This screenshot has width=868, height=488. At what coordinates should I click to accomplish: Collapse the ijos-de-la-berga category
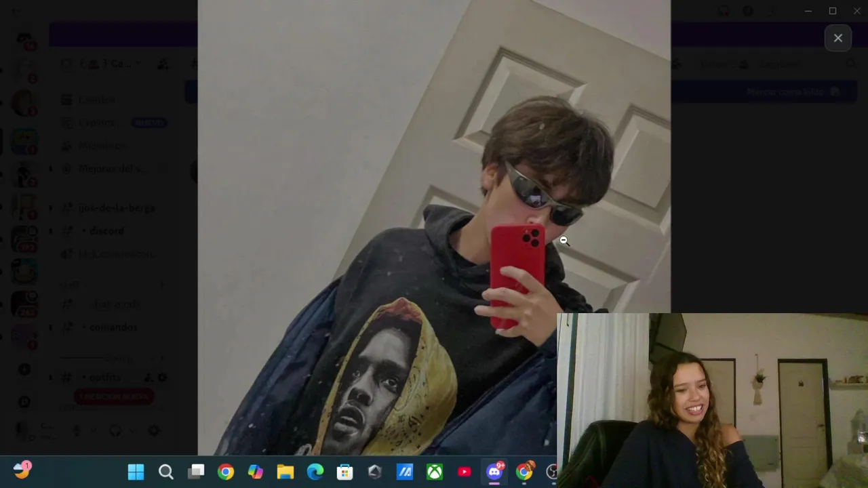[117, 208]
